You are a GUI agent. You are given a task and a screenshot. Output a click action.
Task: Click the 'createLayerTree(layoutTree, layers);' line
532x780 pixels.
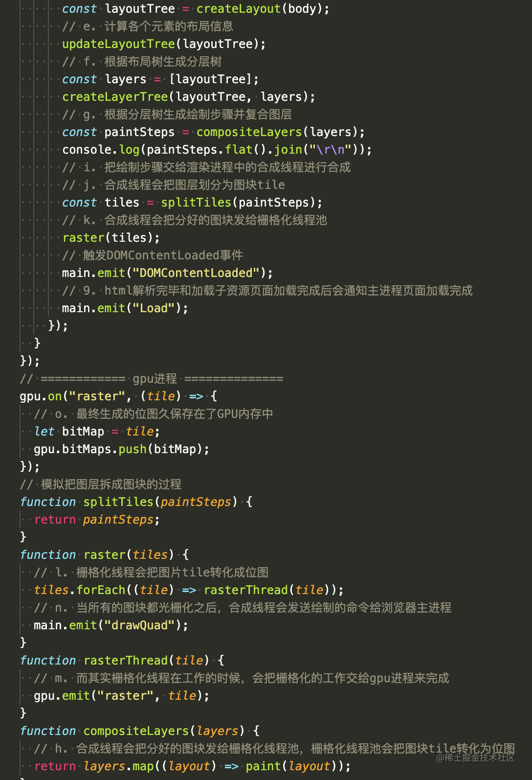click(189, 97)
